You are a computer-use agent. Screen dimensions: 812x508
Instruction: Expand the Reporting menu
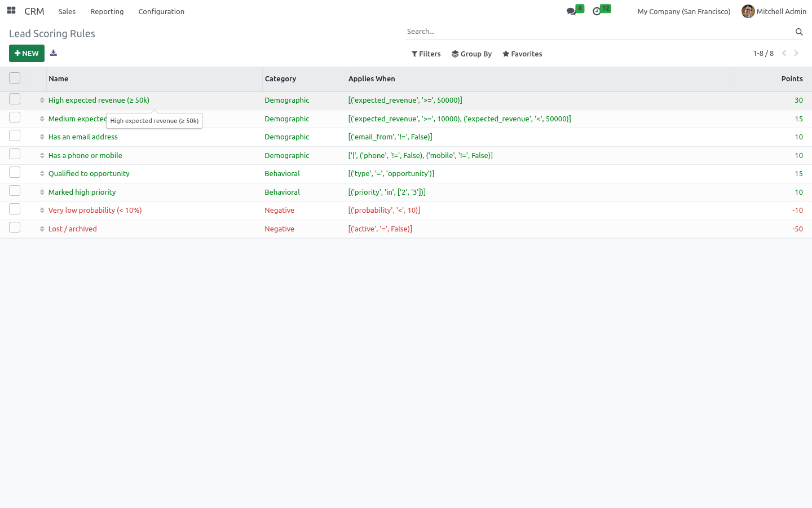click(107, 11)
